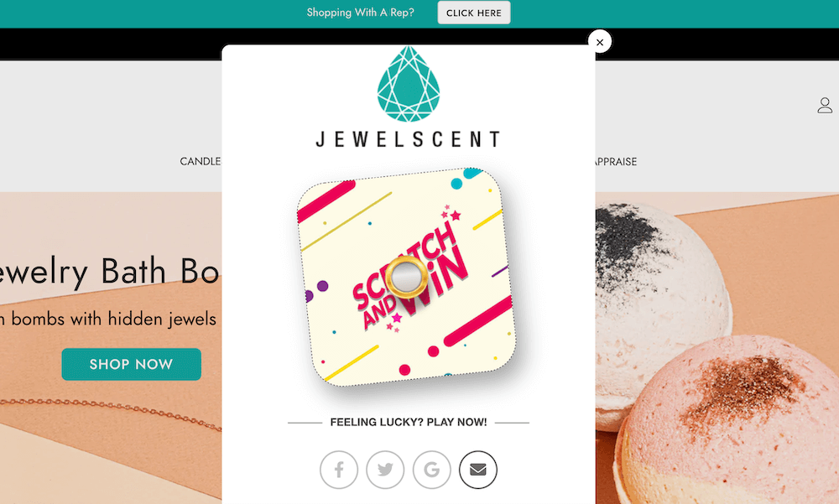
Task: Select the Twitter bird icon
Action: click(x=385, y=470)
